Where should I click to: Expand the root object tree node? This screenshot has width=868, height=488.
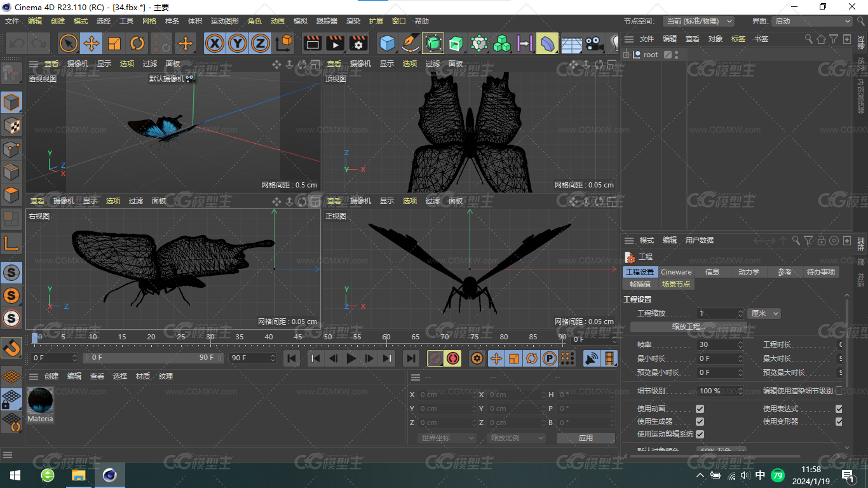point(627,55)
